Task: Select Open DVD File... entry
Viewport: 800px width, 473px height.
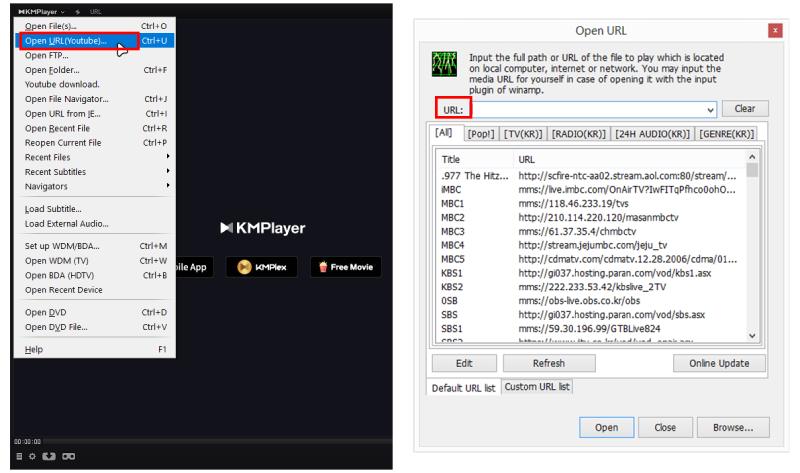Action: [95, 327]
